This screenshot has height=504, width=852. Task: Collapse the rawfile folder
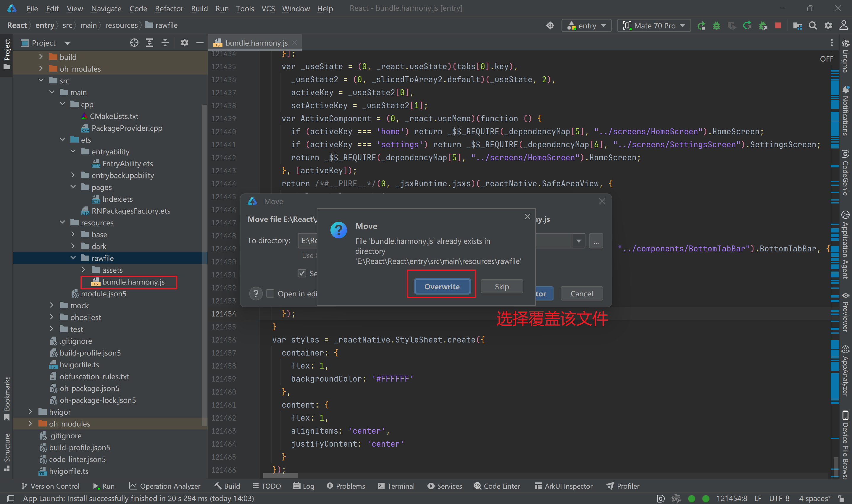coord(73,258)
